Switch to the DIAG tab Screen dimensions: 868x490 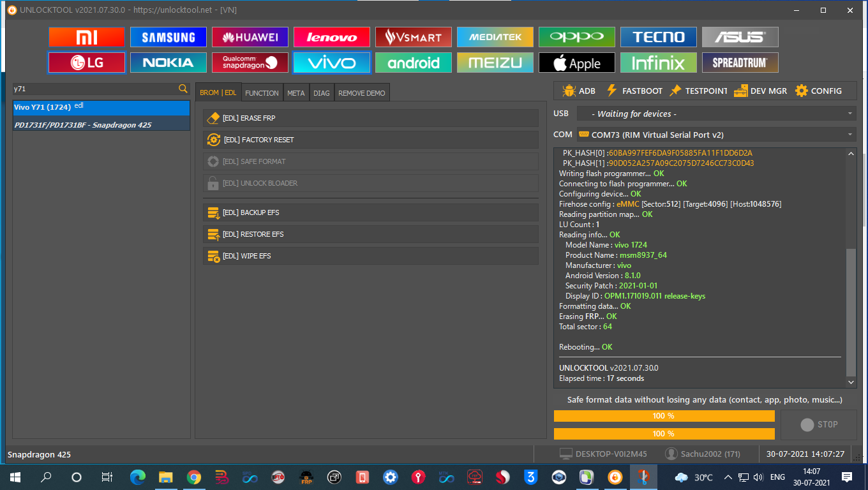[x=322, y=93]
